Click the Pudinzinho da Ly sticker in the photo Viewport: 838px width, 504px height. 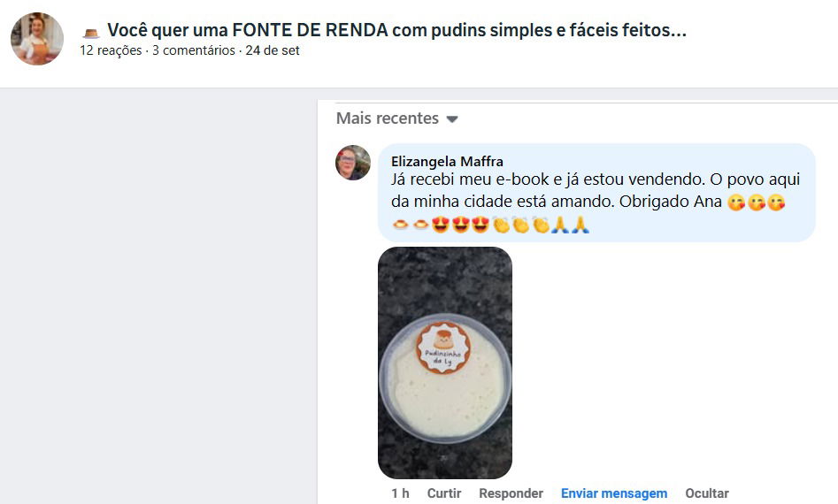pyautogui.click(x=443, y=347)
